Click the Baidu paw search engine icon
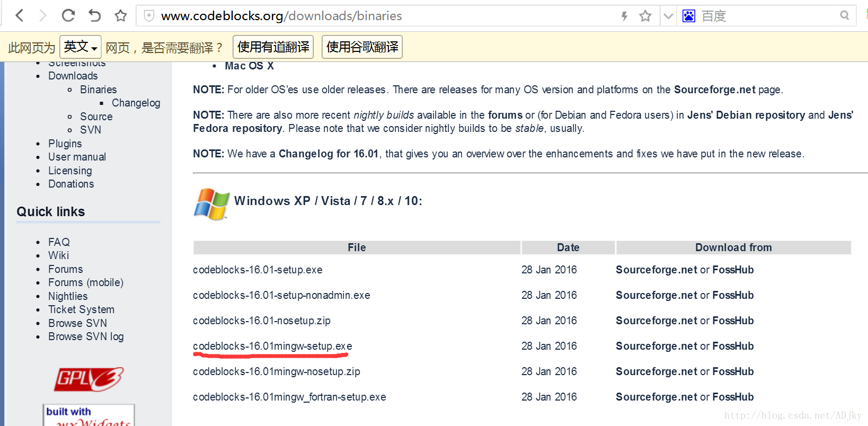Image resolution: width=868 pixels, height=426 pixels. coord(688,16)
